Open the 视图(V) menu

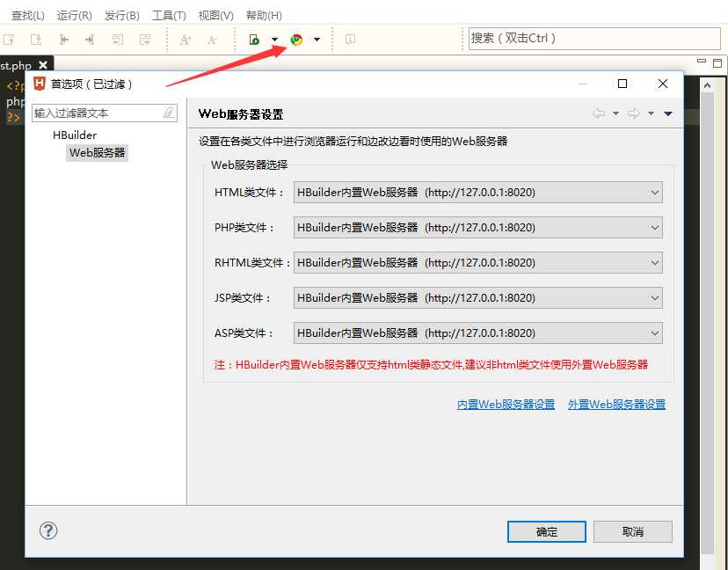coord(216,15)
